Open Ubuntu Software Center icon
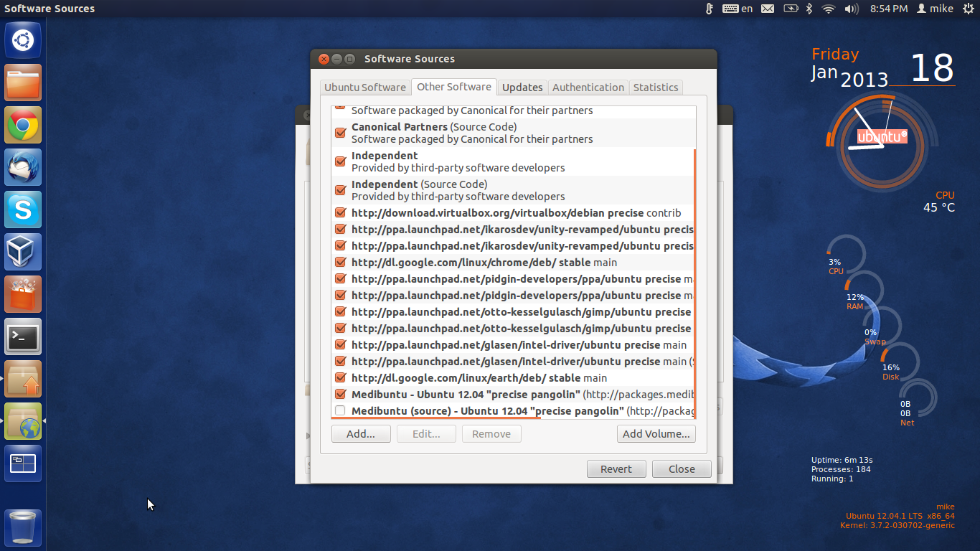 pyautogui.click(x=23, y=294)
